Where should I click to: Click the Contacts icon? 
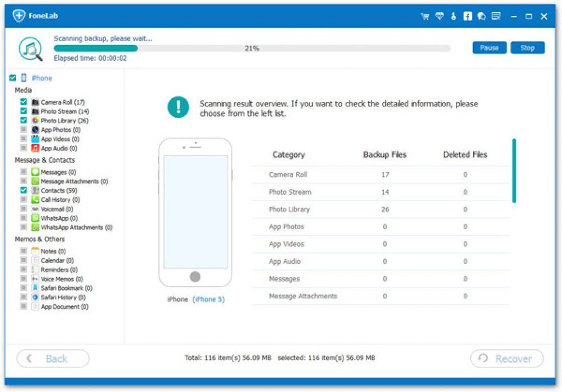pyautogui.click(x=35, y=190)
